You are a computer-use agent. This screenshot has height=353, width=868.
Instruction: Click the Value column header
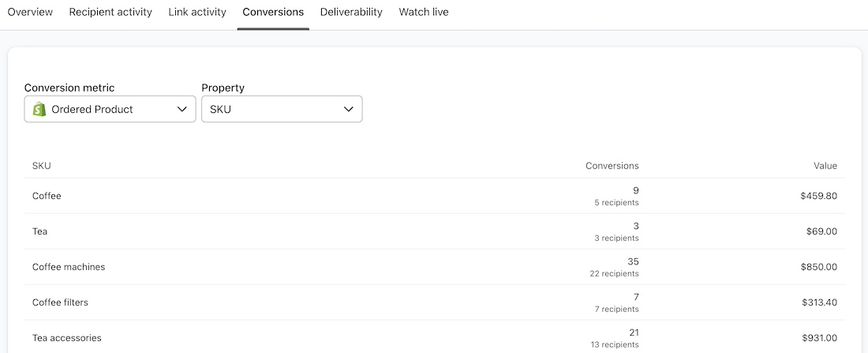click(x=825, y=166)
